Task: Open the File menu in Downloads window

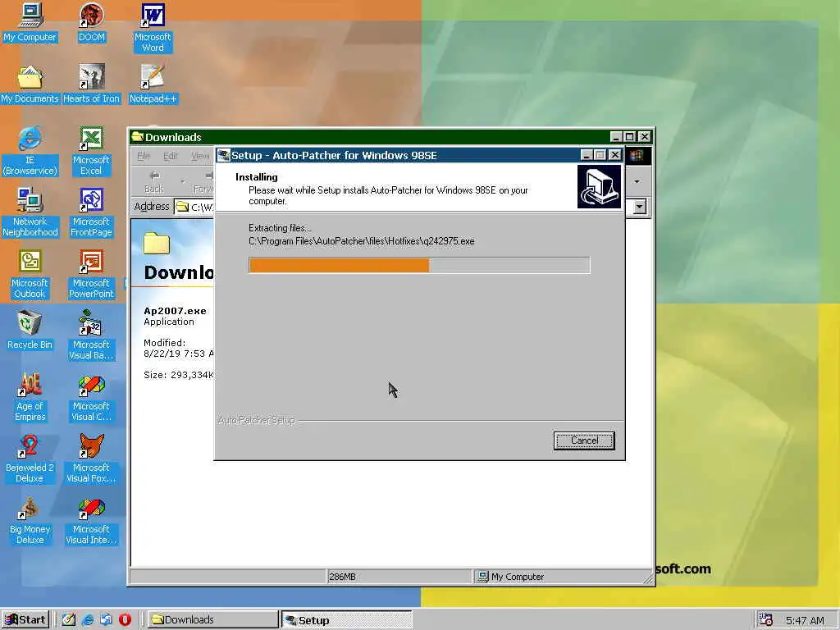Action: click(x=144, y=156)
